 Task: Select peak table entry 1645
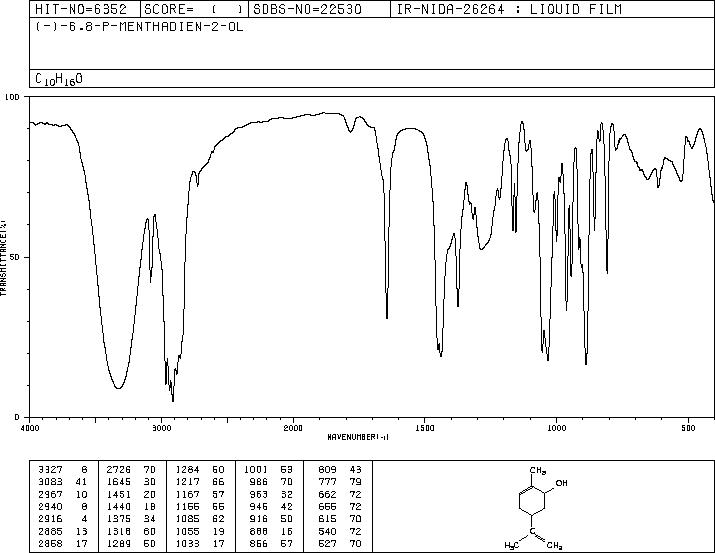coord(119,481)
